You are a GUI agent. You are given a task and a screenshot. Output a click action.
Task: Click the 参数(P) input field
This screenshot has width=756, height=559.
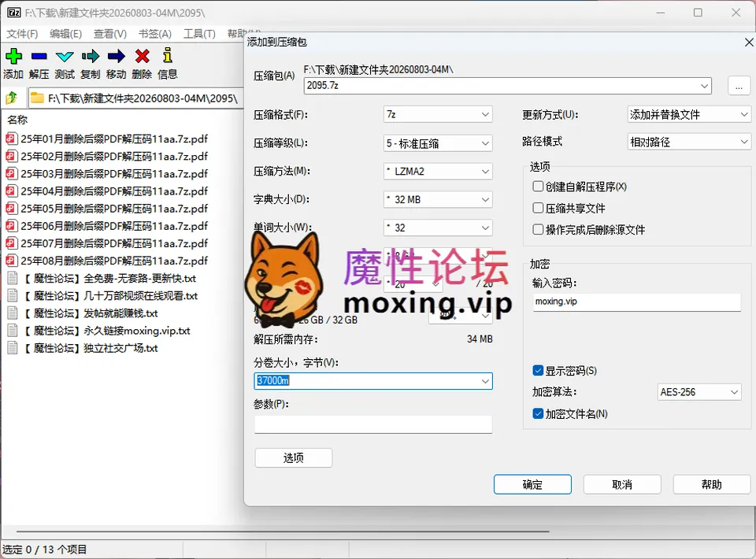pyautogui.click(x=373, y=424)
